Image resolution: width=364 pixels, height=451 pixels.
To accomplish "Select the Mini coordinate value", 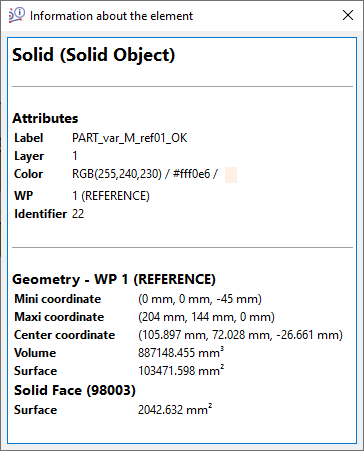I will [200, 299].
